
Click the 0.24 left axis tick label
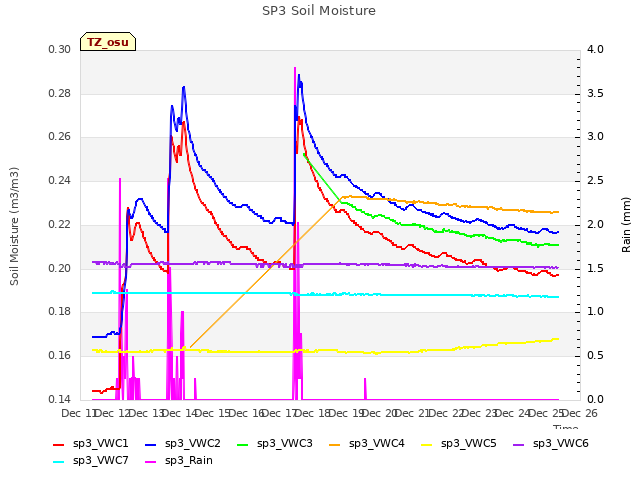coord(60,180)
